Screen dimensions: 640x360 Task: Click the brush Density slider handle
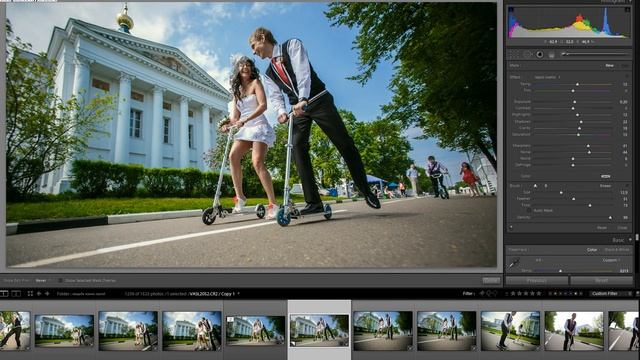pos(610,218)
